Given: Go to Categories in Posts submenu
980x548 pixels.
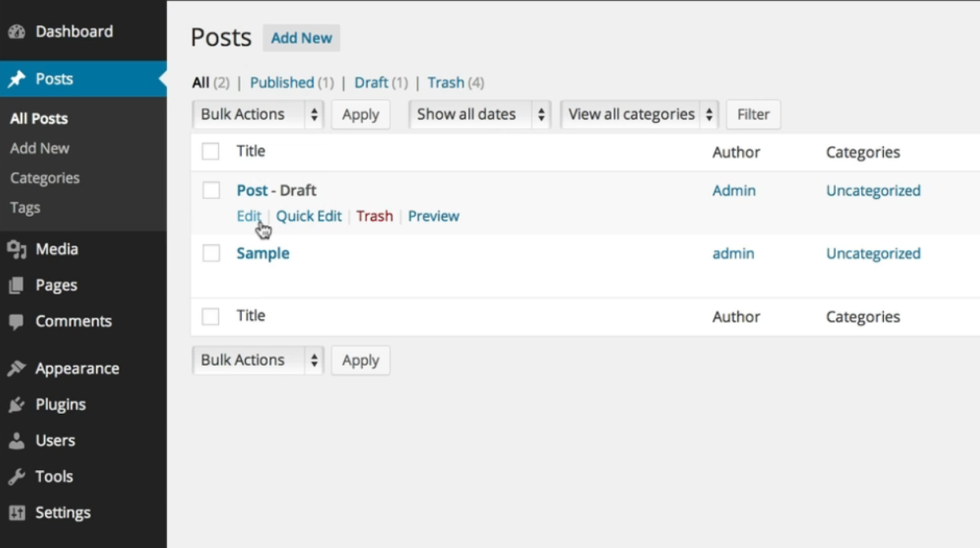Looking at the screenshot, I should (x=45, y=178).
